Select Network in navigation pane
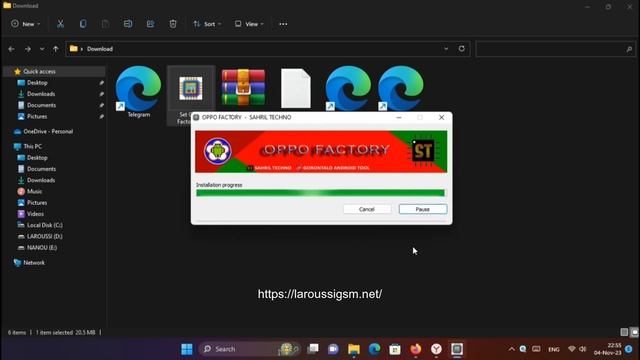The height and width of the screenshot is (360, 640). (x=34, y=263)
